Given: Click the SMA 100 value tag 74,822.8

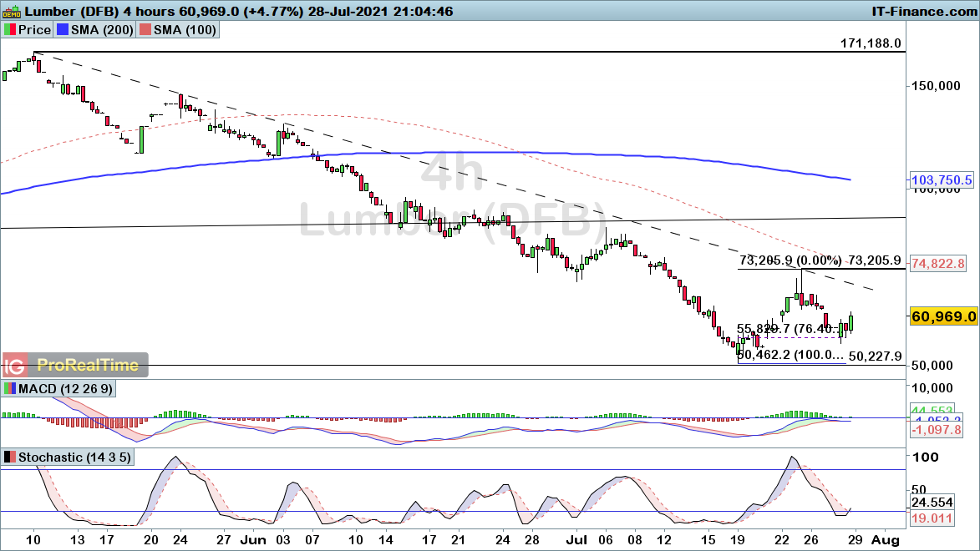Looking at the screenshot, I should click(x=938, y=264).
